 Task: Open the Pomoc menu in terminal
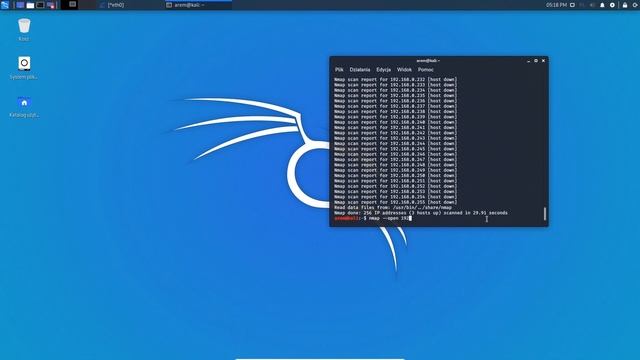click(426, 70)
